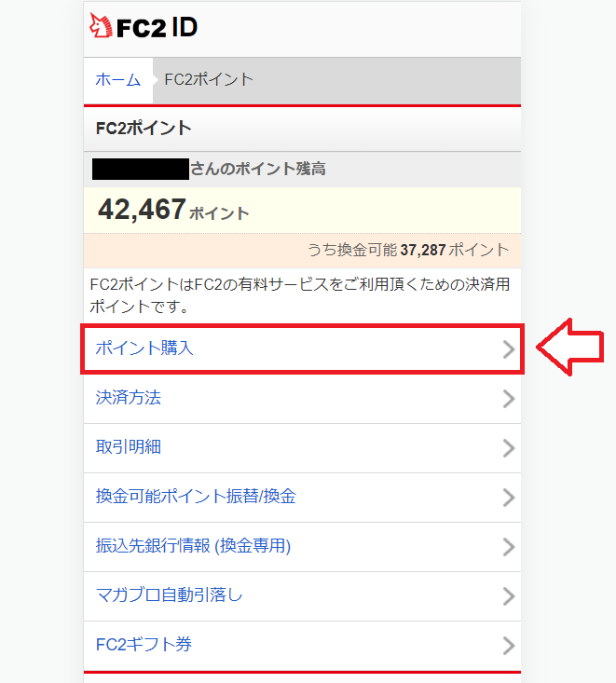Click FC2ポイント section title
Screen dimensions: 616x683
point(144,129)
